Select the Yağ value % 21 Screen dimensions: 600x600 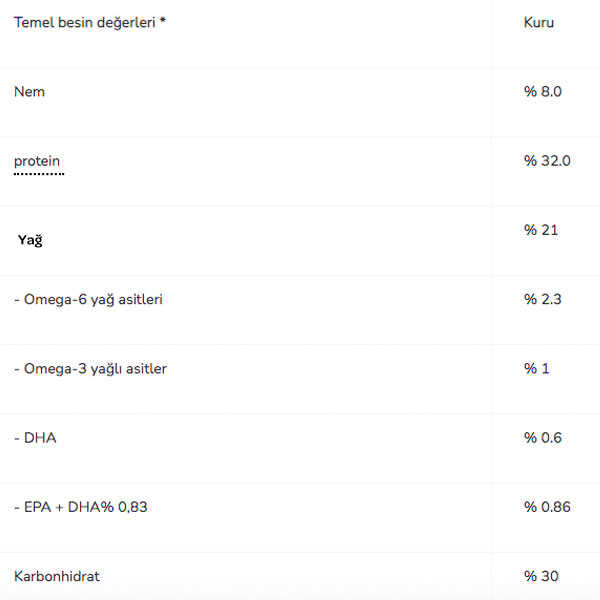pos(541,230)
